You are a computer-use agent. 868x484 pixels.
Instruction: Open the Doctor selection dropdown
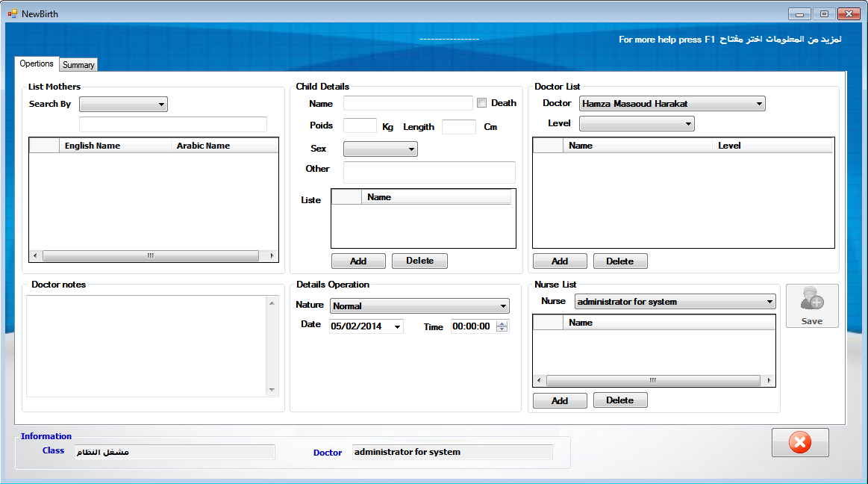pyautogui.click(x=672, y=104)
